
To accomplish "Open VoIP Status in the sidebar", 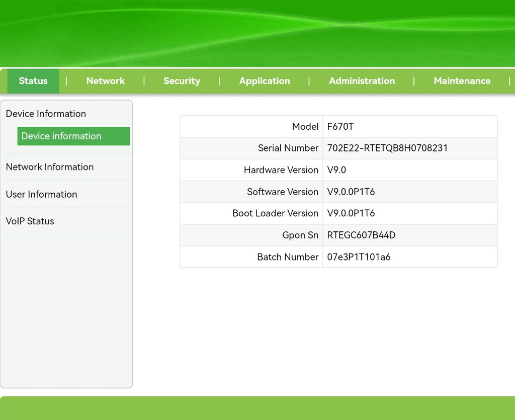I will click(x=30, y=221).
